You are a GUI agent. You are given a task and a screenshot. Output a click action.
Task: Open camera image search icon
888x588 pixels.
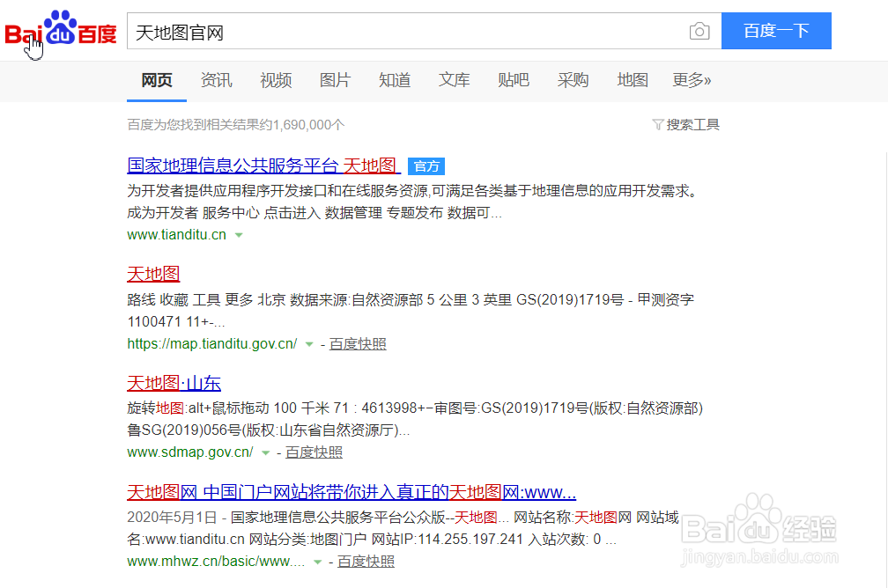[699, 31]
